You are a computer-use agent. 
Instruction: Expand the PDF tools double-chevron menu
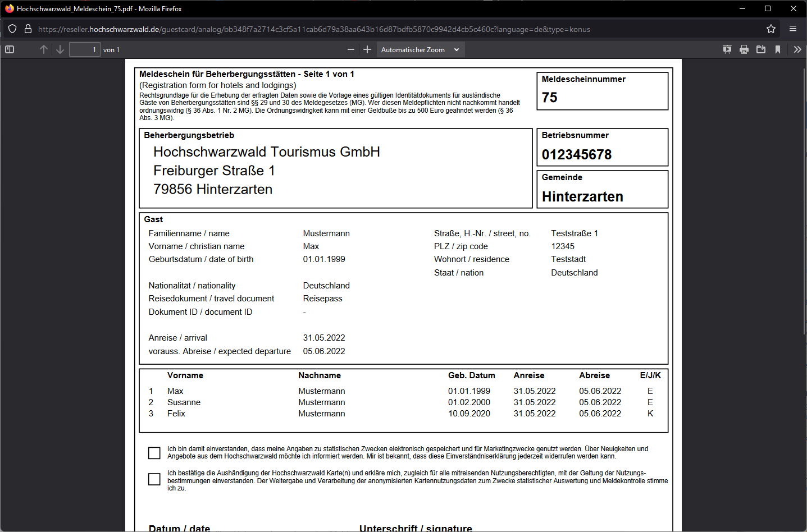click(x=797, y=49)
